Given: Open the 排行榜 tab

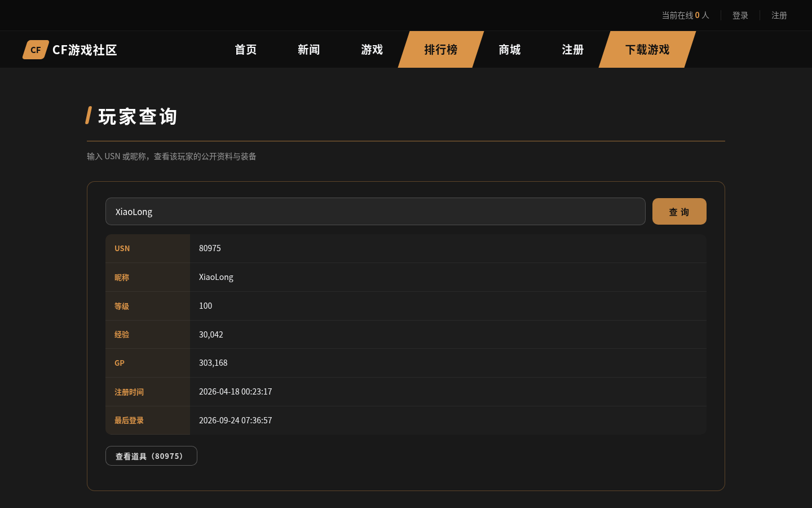Looking at the screenshot, I should point(441,50).
